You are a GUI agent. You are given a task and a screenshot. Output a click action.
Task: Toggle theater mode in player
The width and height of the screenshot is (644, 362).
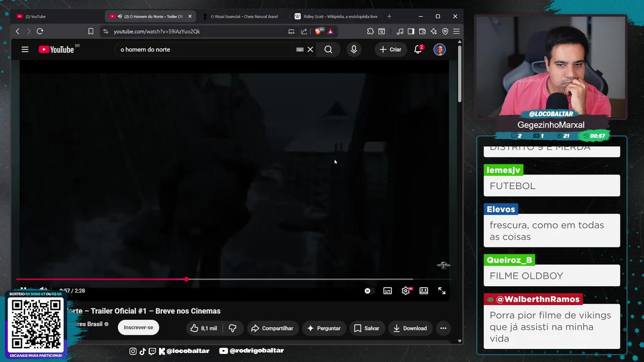[424, 291]
